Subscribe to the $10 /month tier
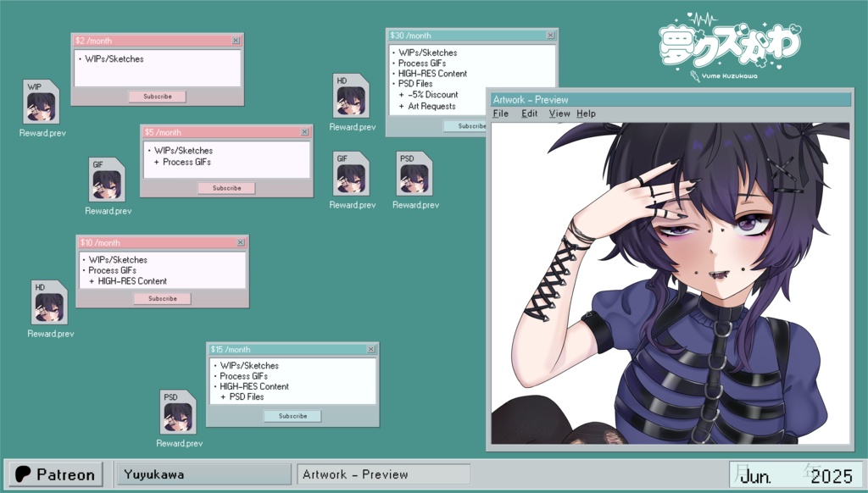Image resolution: width=868 pixels, height=493 pixels. 162,298
